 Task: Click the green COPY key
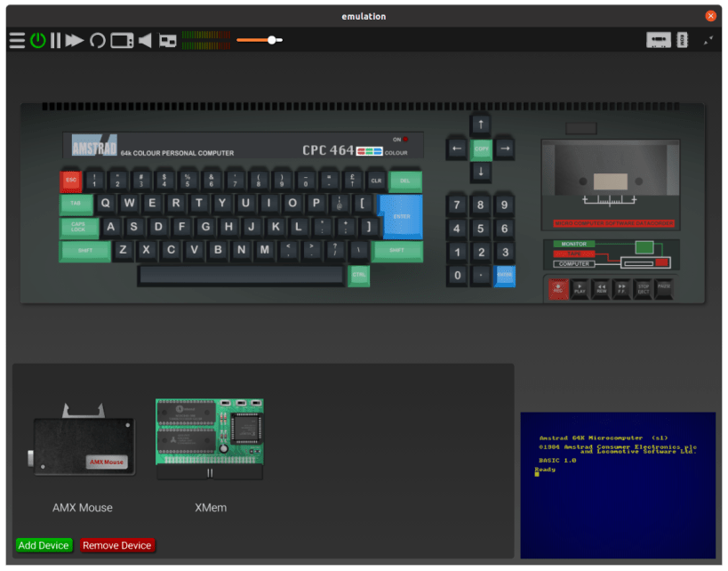481,149
